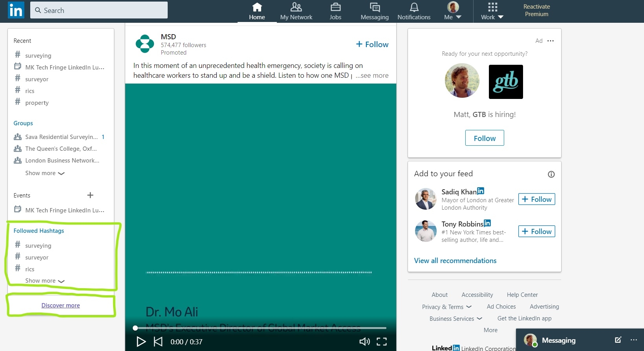Follow Sadiq Khan
This screenshot has height=351, width=644.
[536, 199]
